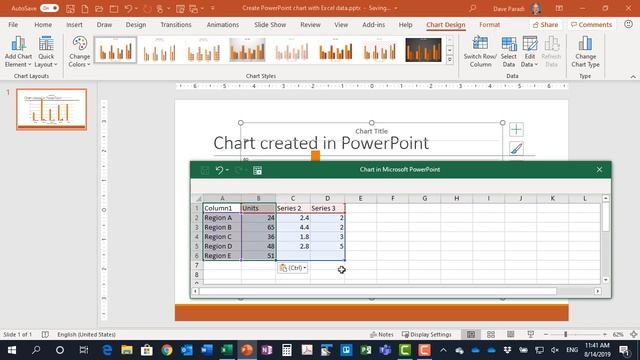640x360 pixels.
Task: Click the search magnifier in title bar
Action: 473,8
